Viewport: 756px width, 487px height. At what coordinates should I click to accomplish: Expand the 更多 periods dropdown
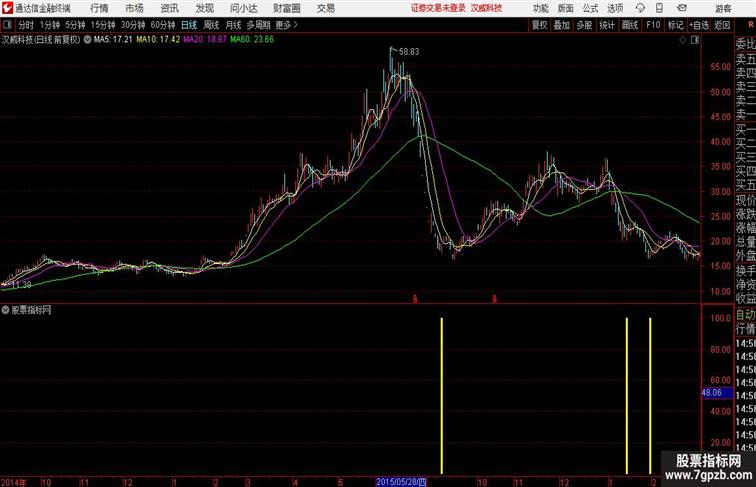click(x=286, y=25)
